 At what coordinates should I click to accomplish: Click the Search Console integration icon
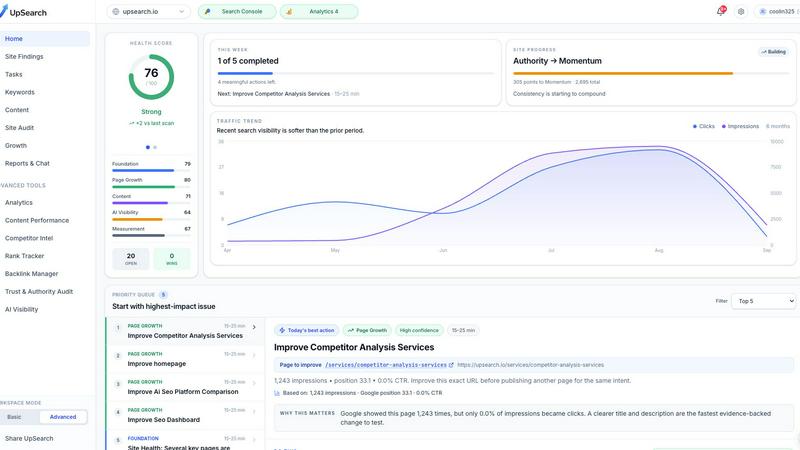click(207, 11)
